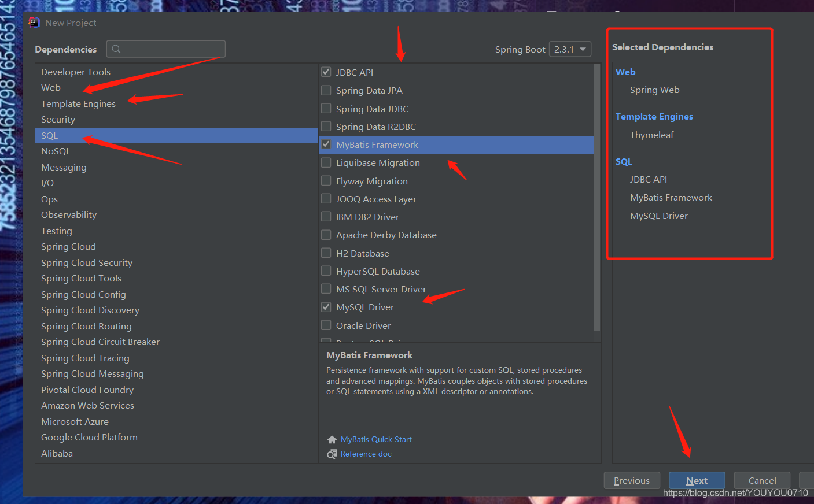The height and width of the screenshot is (504, 814).
Task: Open Google Cloud Platform category
Action: (176, 438)
